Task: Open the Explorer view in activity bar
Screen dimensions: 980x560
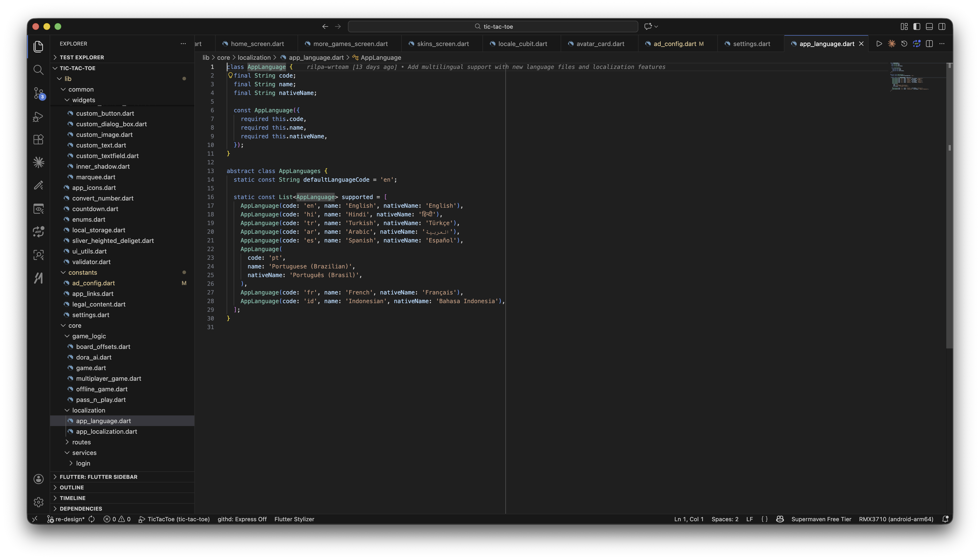Action: 38,47
